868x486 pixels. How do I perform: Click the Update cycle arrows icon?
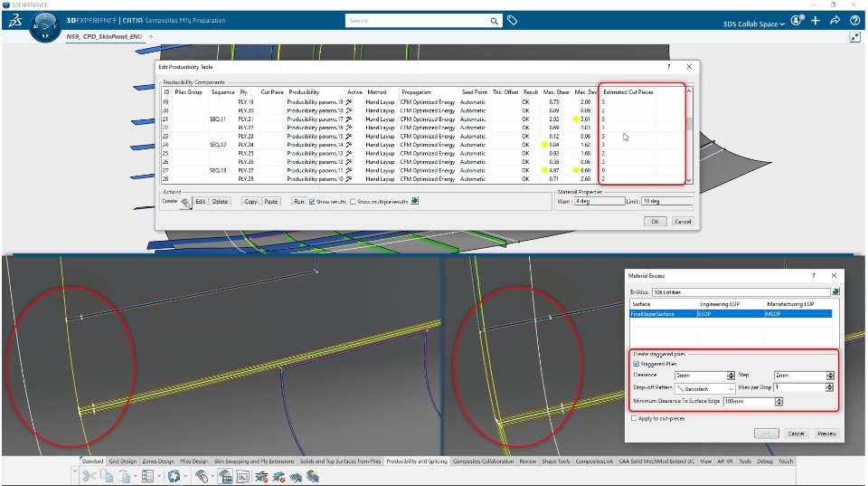174,476
